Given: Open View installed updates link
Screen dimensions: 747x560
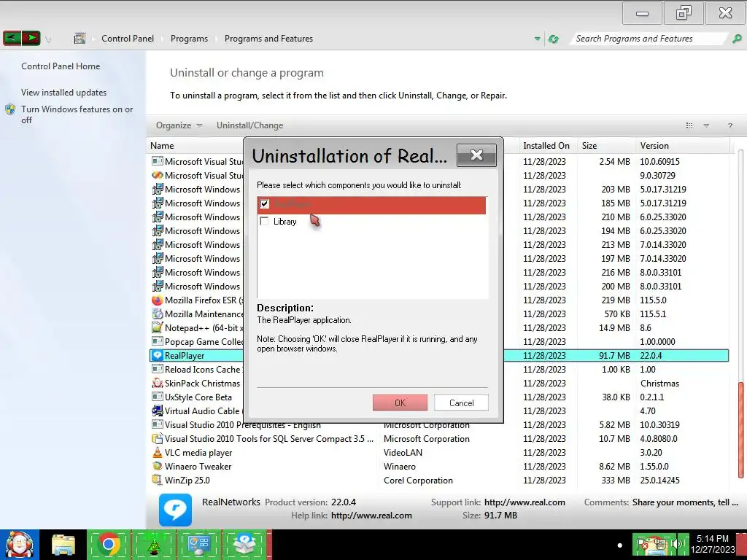Looking at the screenshot, I should (64, 93).
